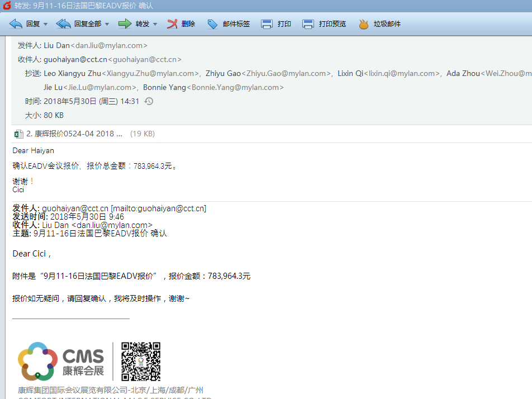Mark as junk mail (垃圾邮件)
Screen dimensions: 532x399
pos(363,24)
